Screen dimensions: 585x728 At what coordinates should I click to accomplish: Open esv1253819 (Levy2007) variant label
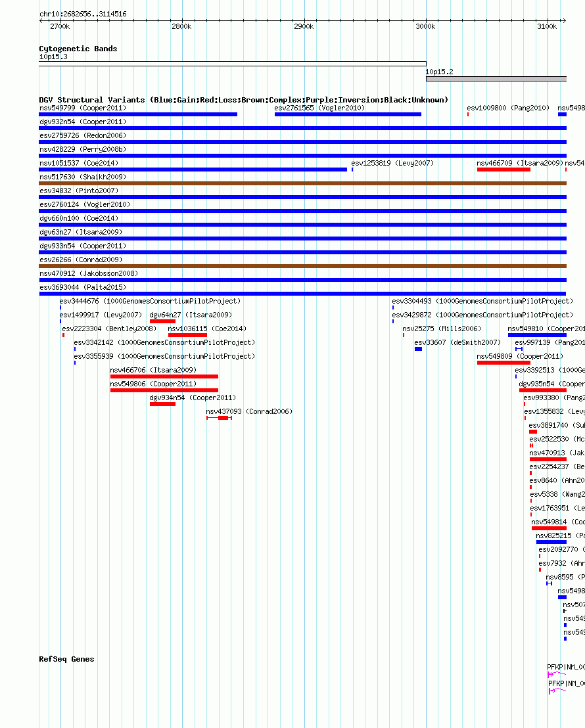coord(392,163)
